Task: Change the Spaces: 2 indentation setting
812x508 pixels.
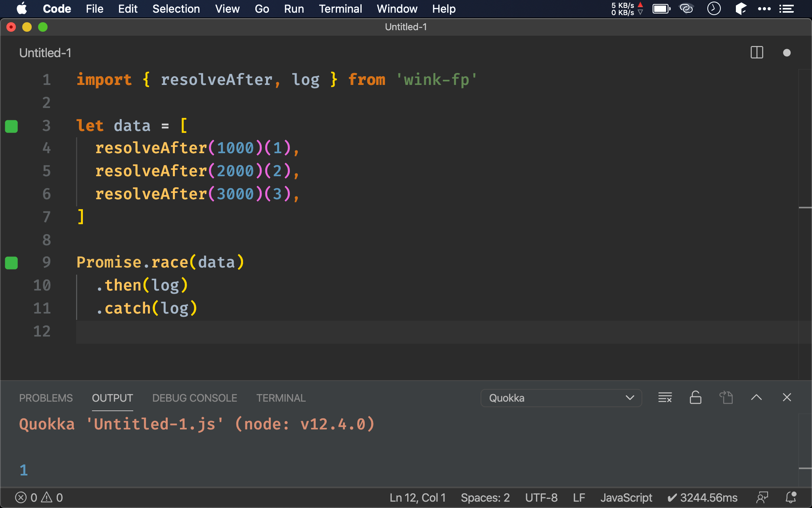Action: tap(485, 497)
